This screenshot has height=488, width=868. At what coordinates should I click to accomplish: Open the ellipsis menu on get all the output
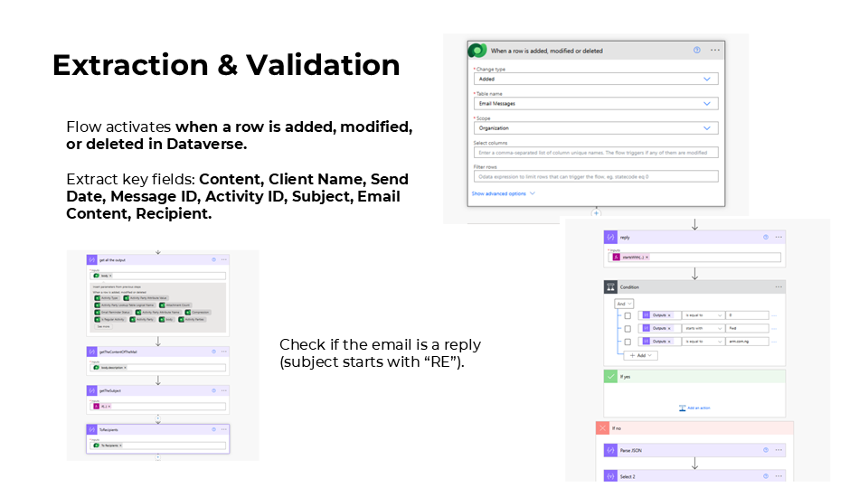[x=223, y=259]
